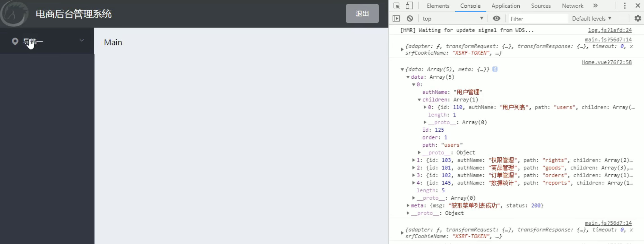Collapse the {data: Array(5), meta} object
Viewport: 644px width, 244px height.
click(x=402, y=69)
